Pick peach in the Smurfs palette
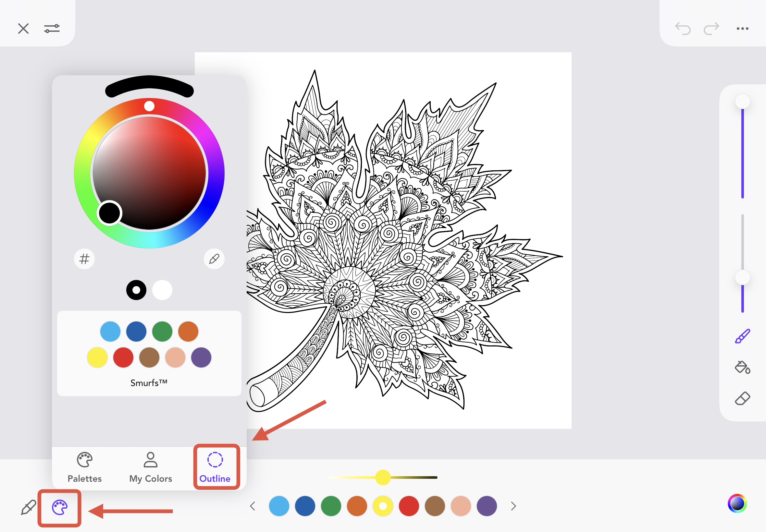 tap(175, 357)
